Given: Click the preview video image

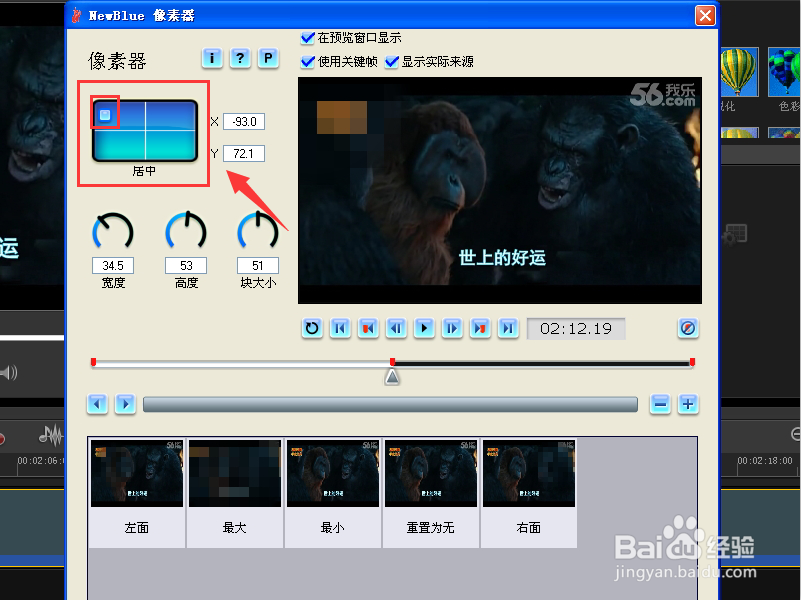Looking at the screenshot, I should click(500, 190).
